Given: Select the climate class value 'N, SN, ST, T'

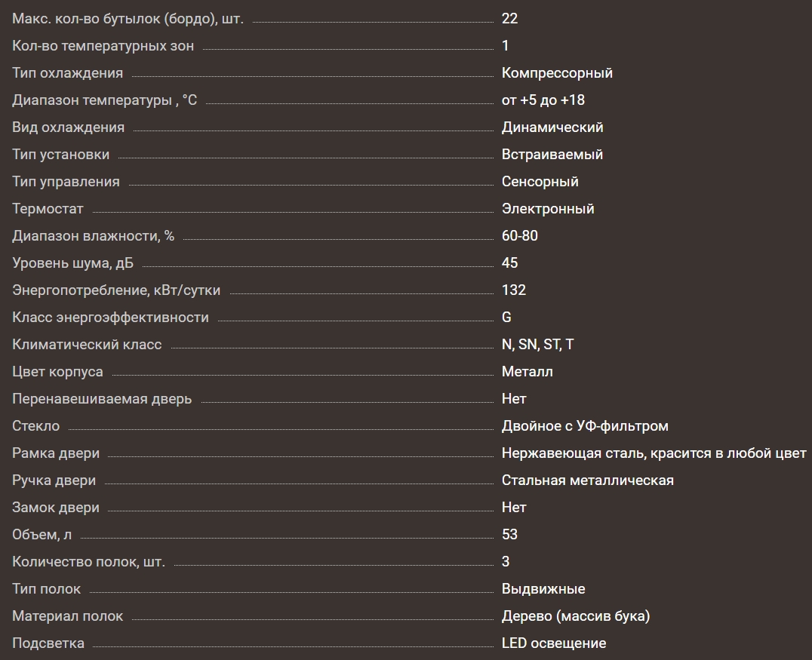Looking at the screenshot, I should pyautogui.click(x=537, y=345).
